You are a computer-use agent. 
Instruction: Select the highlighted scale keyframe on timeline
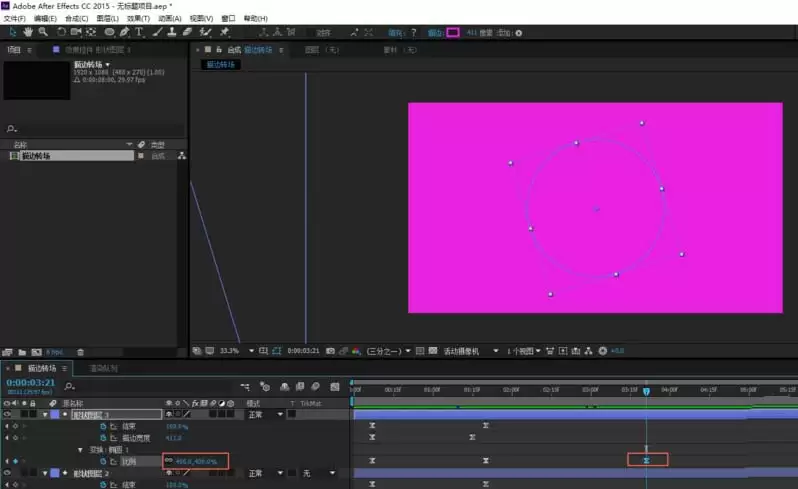646,461
